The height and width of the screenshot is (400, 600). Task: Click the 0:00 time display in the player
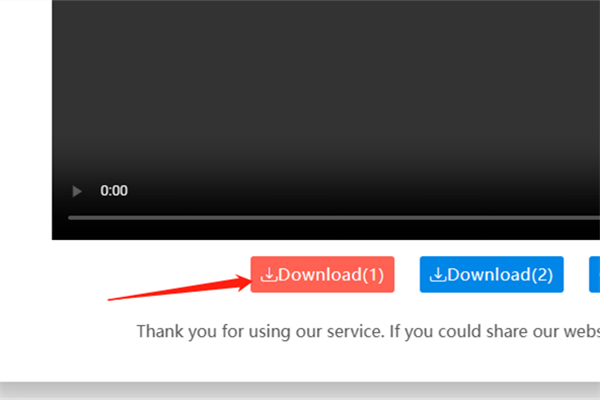pyautogui.click(x=114, y=191)
